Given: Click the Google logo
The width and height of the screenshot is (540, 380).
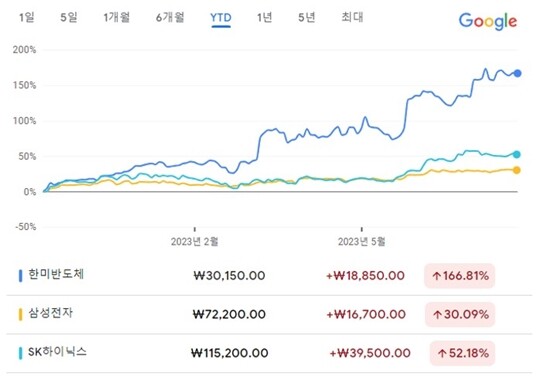Looking at the screenshot, I should [488, 21].
